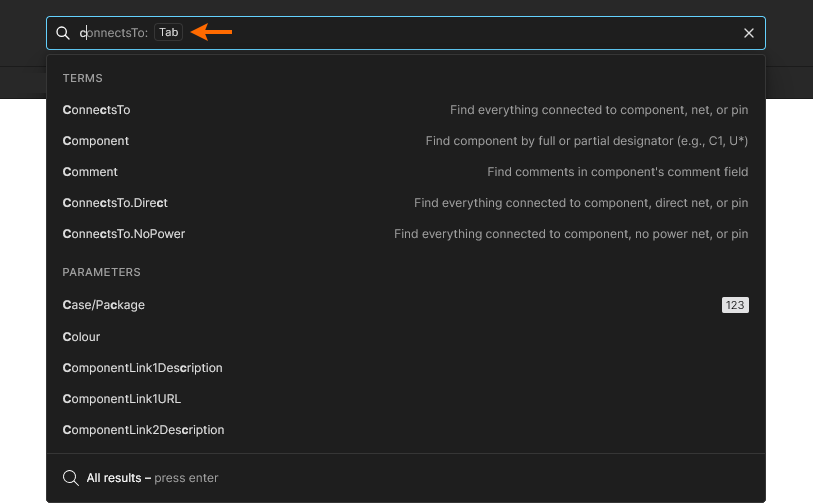Select the Colour parameter

[405, 337]
